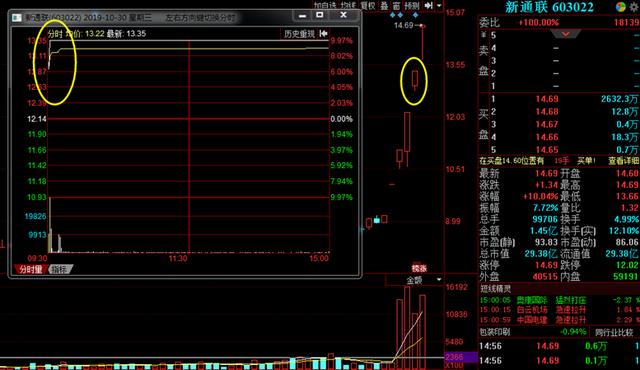Viewport: 640px width, 370px height.
Task: Open the 查看详细 link
Action: (624, 161)
